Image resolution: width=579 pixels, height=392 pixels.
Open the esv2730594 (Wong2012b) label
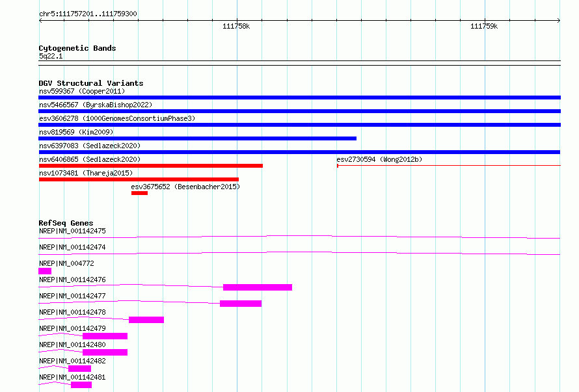coord(379,159)
